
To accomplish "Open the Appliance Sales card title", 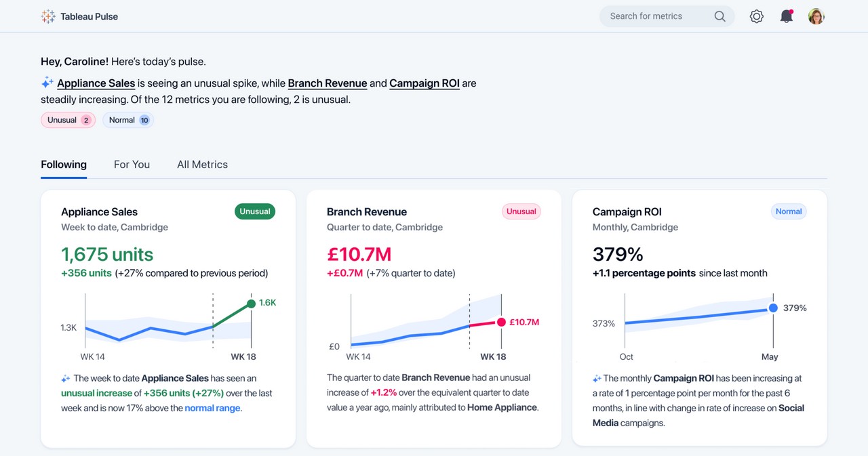I will (x=99, y=212).
